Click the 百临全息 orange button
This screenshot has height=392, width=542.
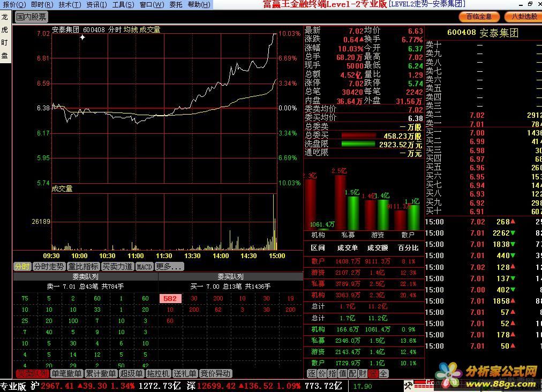(479, 17)
